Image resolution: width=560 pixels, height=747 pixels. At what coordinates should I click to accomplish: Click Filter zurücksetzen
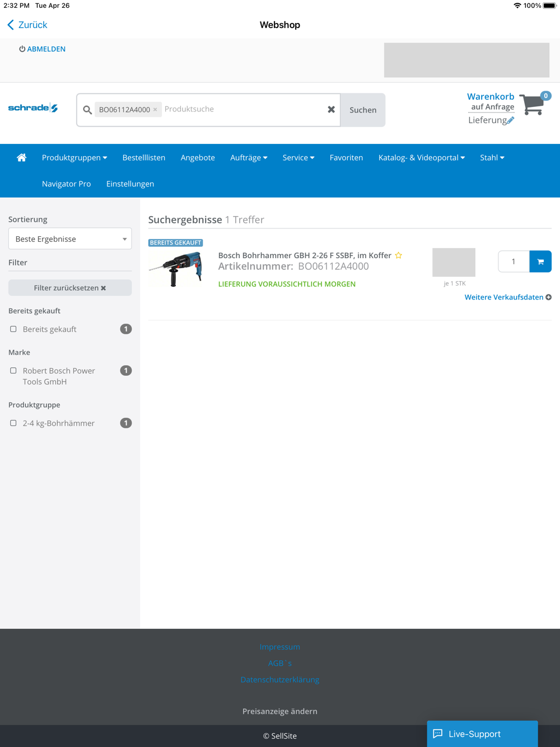(x=70, y=288)
